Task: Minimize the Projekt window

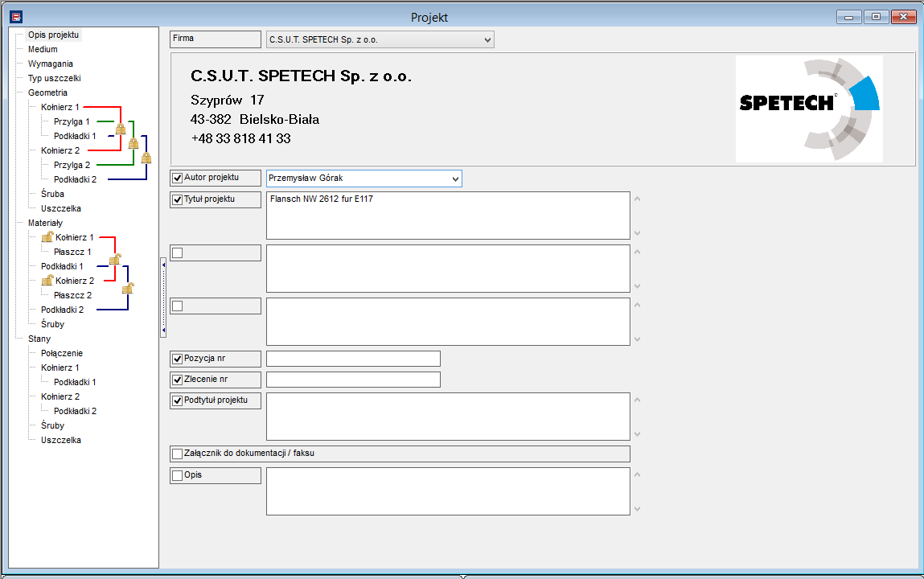Action: tap(848, 17)
